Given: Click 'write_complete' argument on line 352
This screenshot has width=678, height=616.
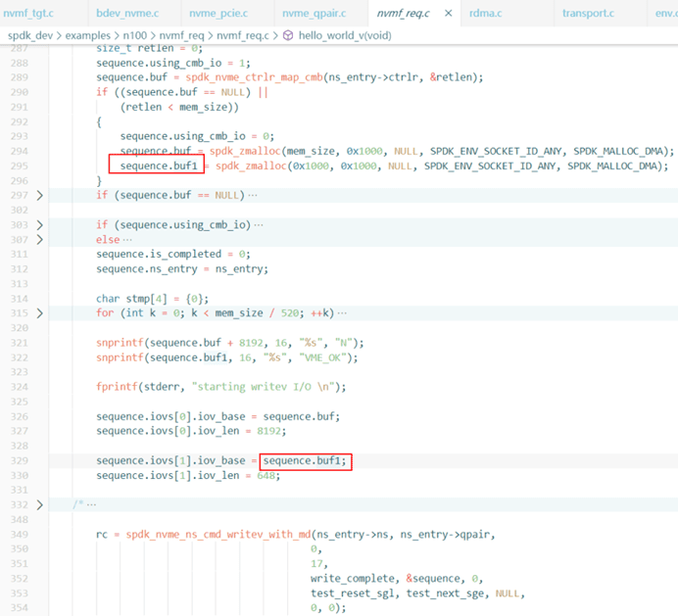Looking at the screenshot, I should coord(355,579).
